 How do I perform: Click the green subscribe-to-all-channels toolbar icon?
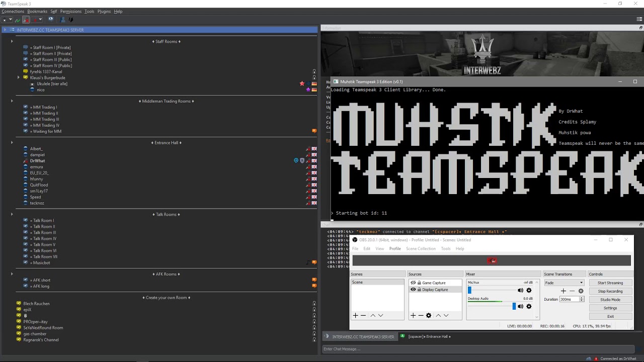(18, 20)
